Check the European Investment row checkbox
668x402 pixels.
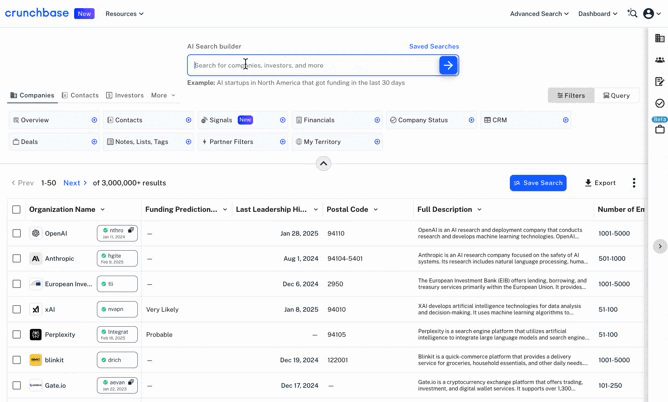coord(16,284)
